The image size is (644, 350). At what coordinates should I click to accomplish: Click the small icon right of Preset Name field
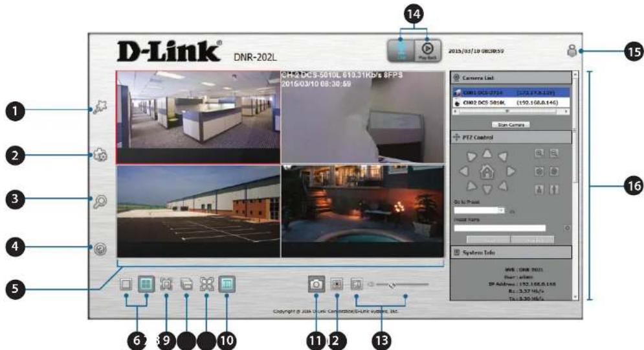[567, 228]
